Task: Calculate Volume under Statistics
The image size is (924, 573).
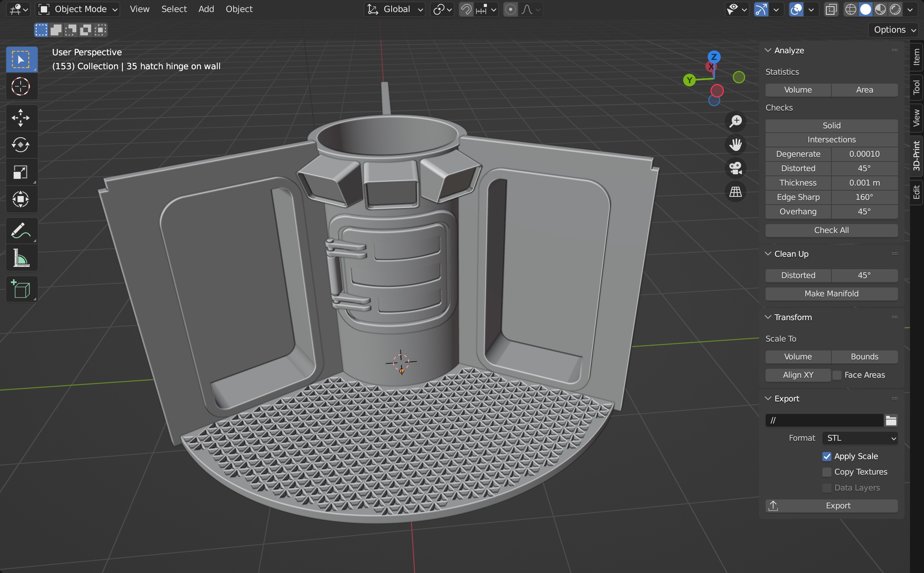Action: (x=798, y=90)
